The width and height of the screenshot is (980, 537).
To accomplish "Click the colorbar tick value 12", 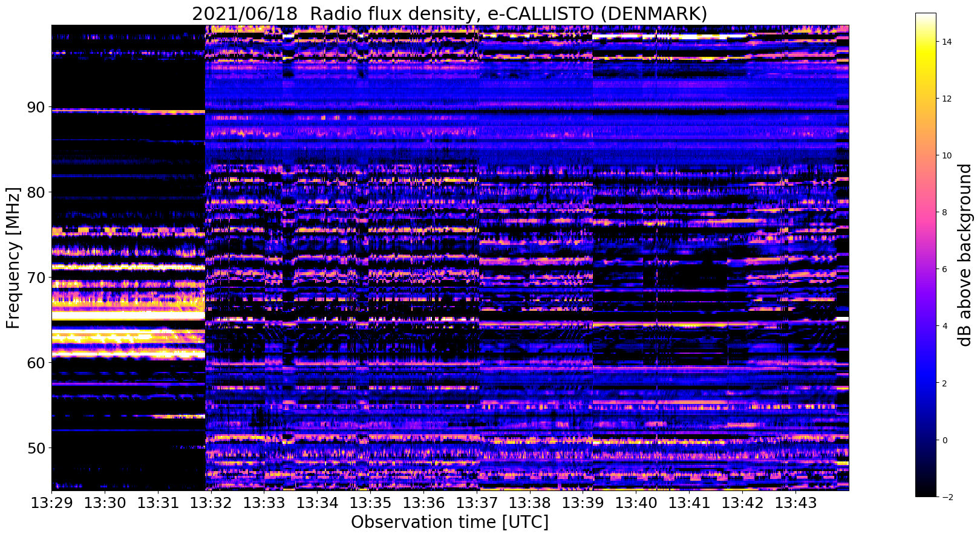I will (947, 99).
